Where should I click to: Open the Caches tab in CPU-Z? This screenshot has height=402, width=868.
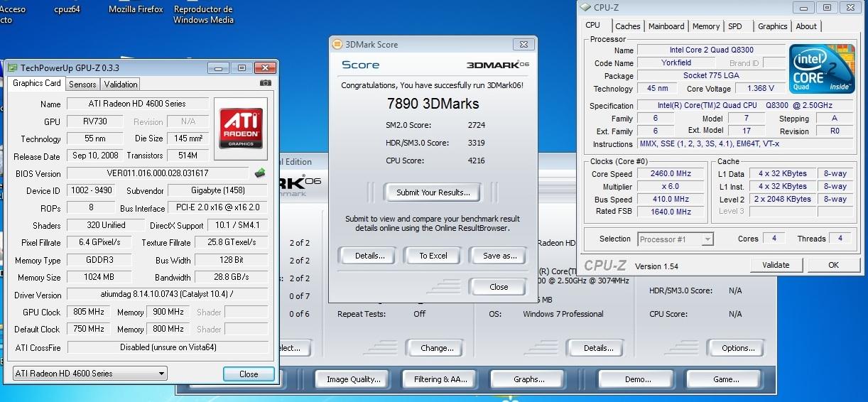click(627, 26)
